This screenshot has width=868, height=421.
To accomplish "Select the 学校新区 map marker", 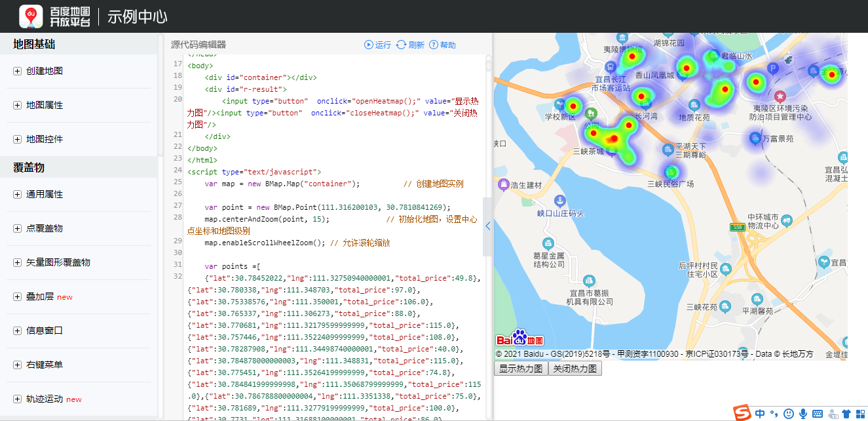I will pos(559,104).
